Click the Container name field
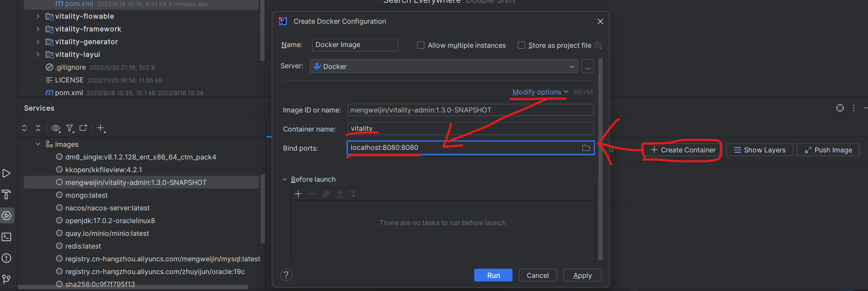 click(x=471, y=129)
